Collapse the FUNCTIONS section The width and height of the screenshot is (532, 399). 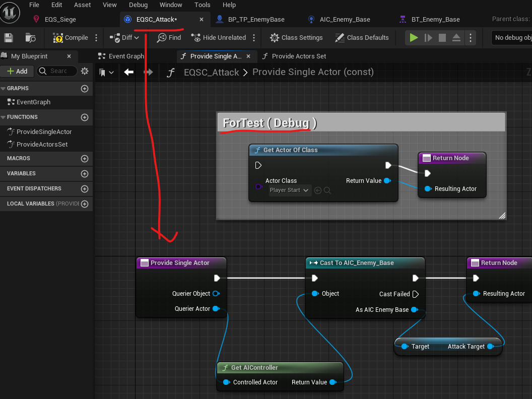pyautogui.click(x=3, y=117)
